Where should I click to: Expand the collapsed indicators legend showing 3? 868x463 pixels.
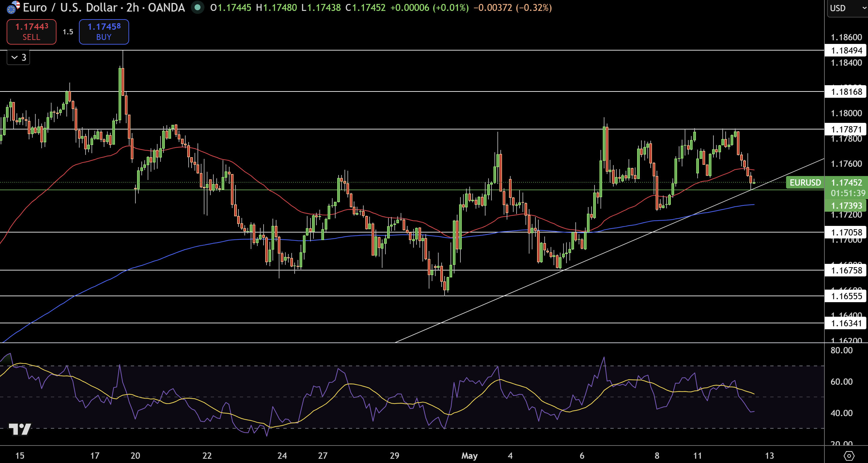coord(18,57)
